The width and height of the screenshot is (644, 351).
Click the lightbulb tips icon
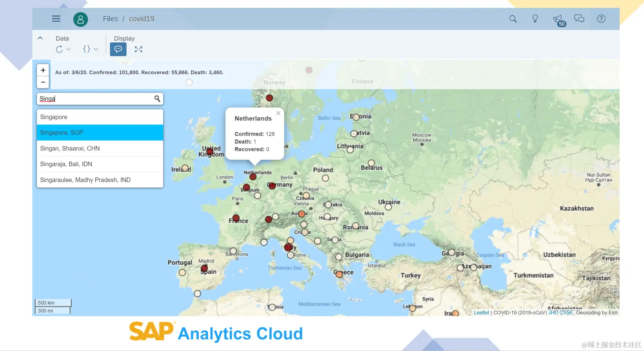[535, 19]
